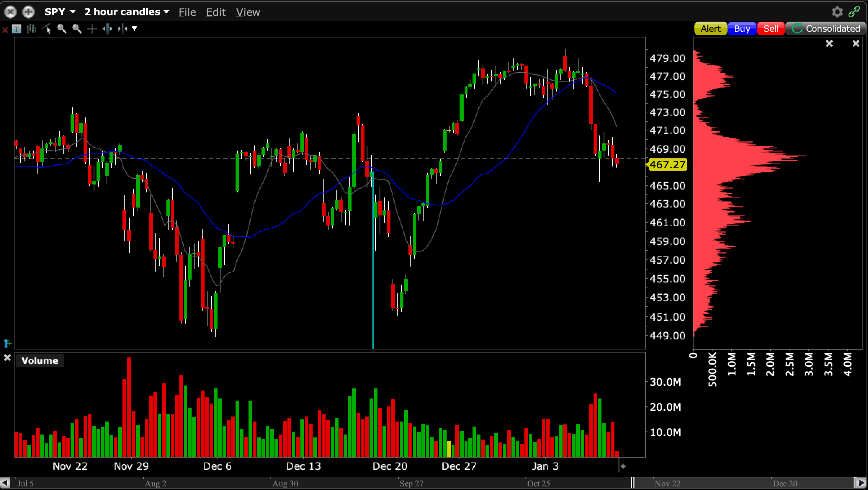
Task: Click the first zoom magnifier icon
Action: (x=62, y=29)
